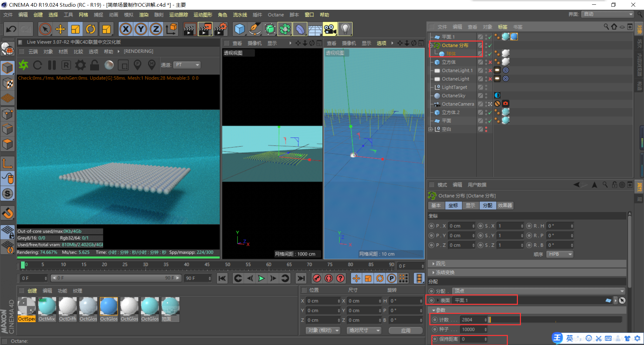
Task: Click the IME 英 language indicator
Action: point(570,338)
